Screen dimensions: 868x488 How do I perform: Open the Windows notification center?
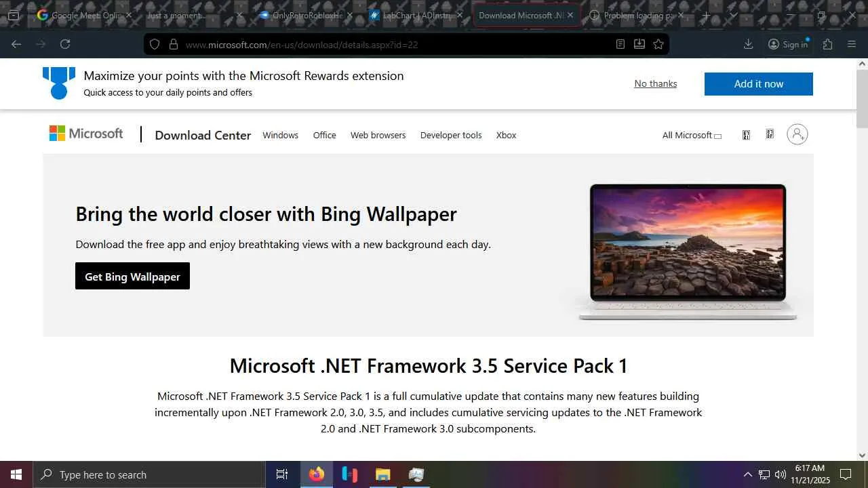point(846,474)
